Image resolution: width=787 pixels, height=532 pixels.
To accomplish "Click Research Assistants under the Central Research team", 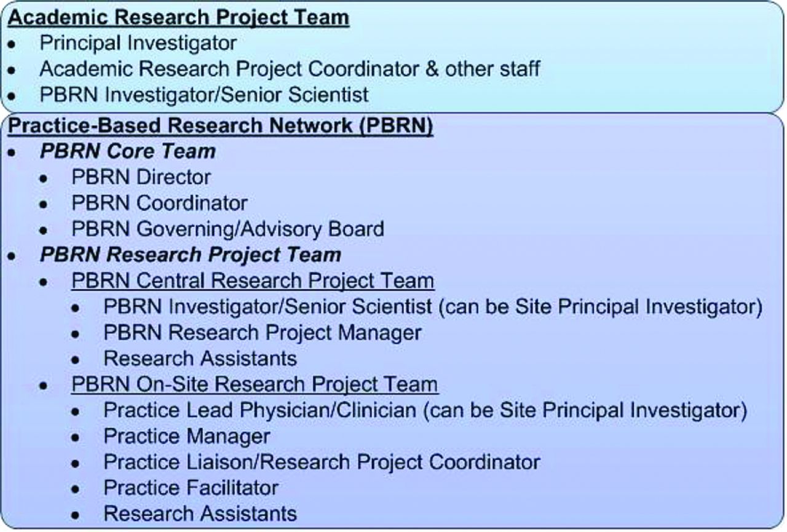I will [x=200, y=358].
